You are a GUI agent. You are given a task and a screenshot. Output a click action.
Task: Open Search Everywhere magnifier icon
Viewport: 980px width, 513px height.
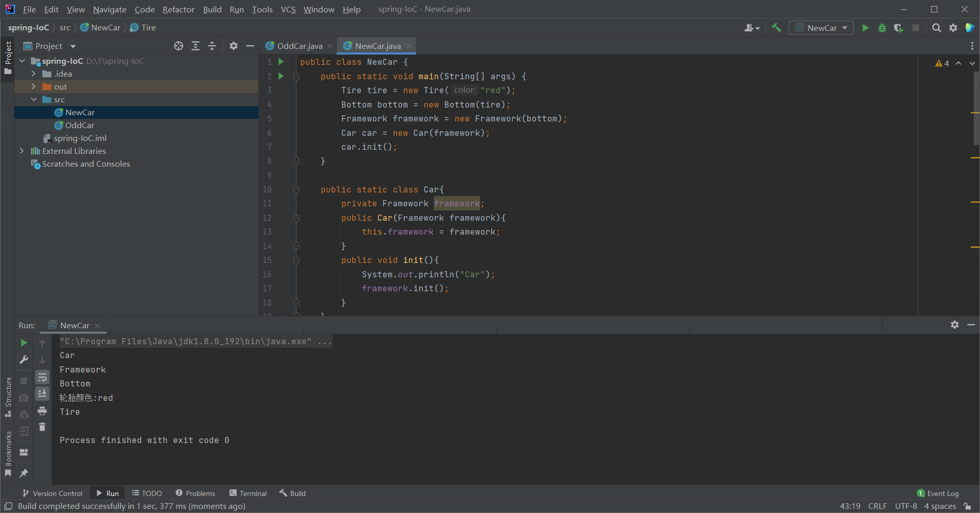coord(937,28)
